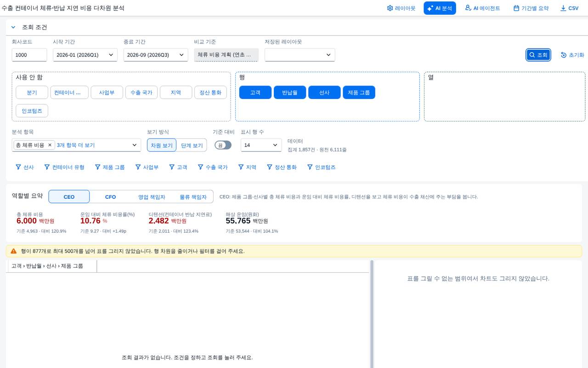
Task: Click the warning icon in the row limit banner
Action: 14,251
